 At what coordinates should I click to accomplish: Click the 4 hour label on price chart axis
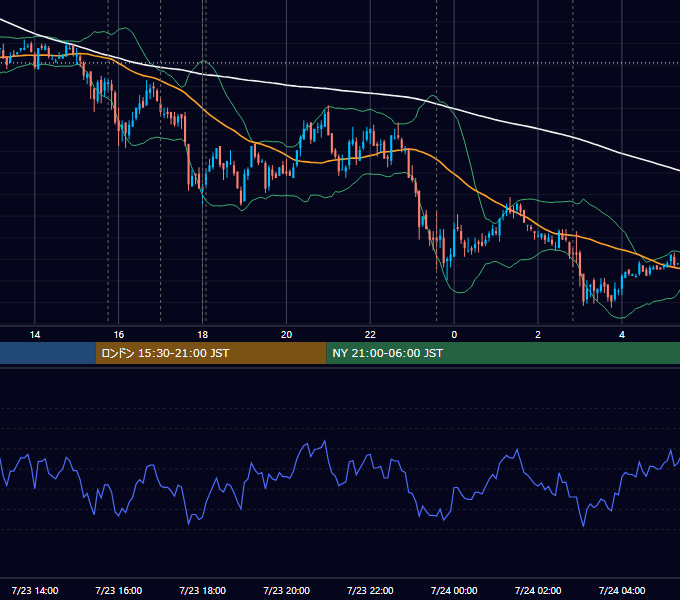tap(622, 334)
